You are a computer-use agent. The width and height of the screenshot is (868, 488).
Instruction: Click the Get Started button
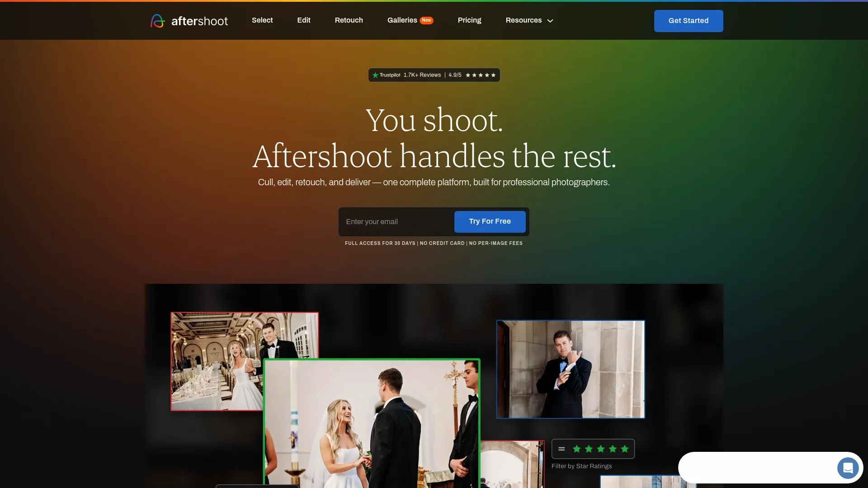click(689, 21)
